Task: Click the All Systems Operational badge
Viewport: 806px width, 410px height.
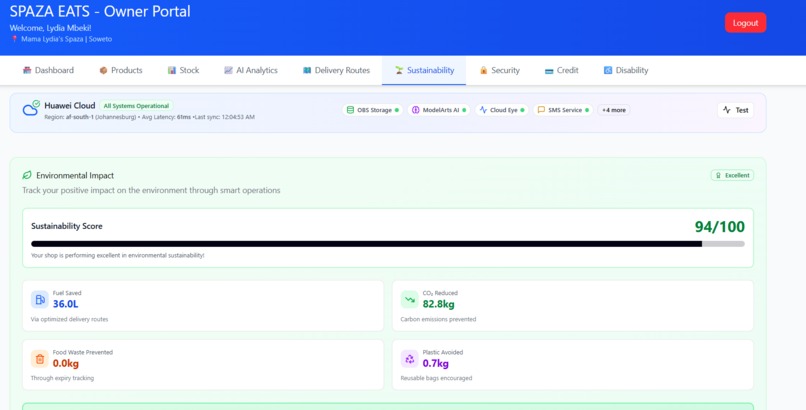Action: pyautogui.click(x=136, y=106)
